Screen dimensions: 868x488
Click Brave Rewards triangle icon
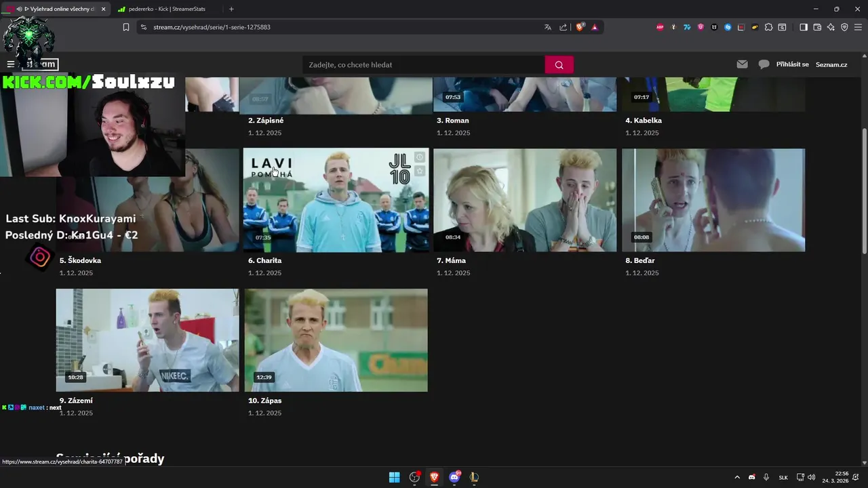(595, 27)
